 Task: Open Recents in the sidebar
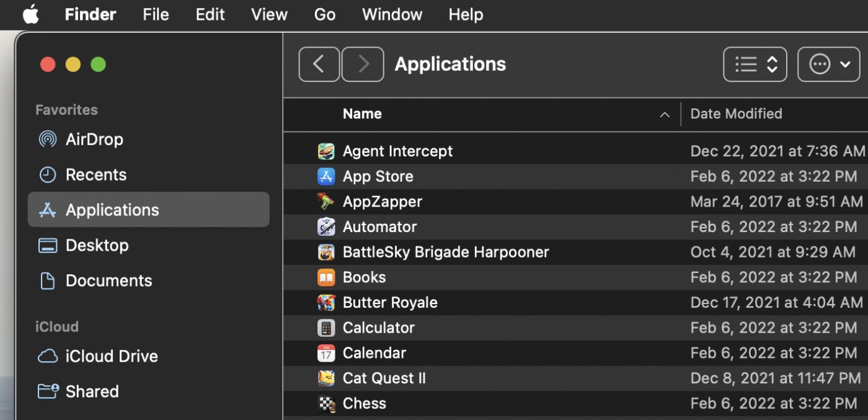pyautogui.click(x=95, y=175)
